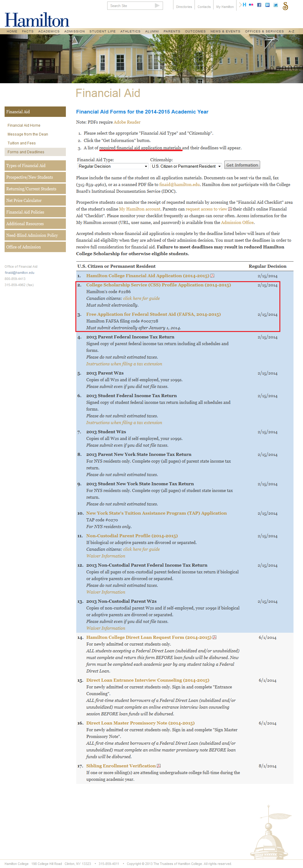Select Tuition and Fees in sidebar
Image resolution: width=303 pixels, height=868 pixels.
point(21,143)
